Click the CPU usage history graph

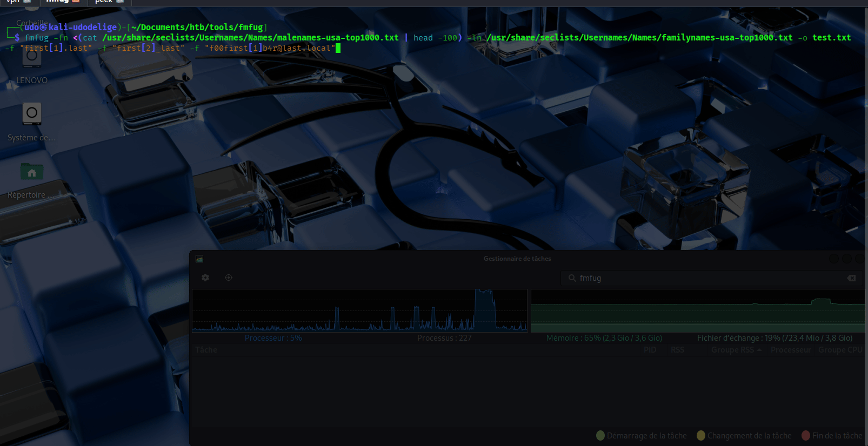pyautogui.click(x=359, y=310)
